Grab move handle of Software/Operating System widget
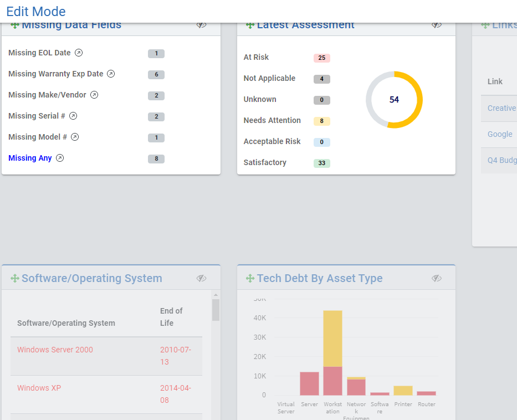Screen dimensions: 517x420 tap(15, 278)
